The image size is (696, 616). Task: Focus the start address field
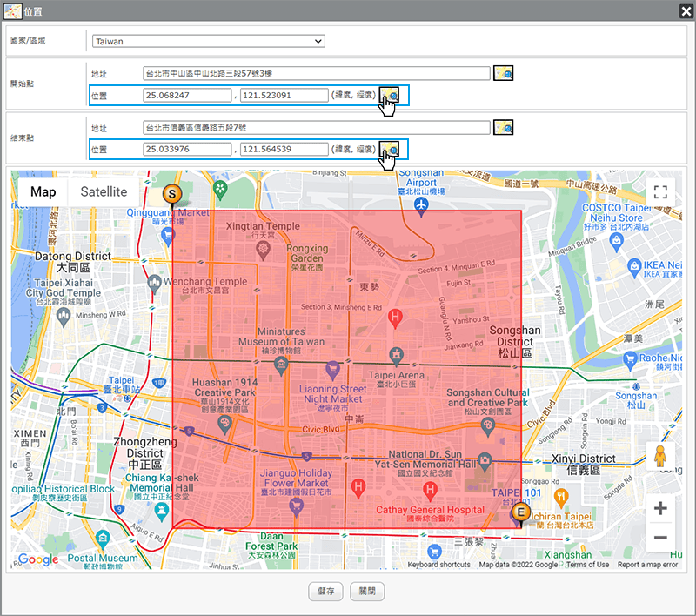tap(317, 73)
